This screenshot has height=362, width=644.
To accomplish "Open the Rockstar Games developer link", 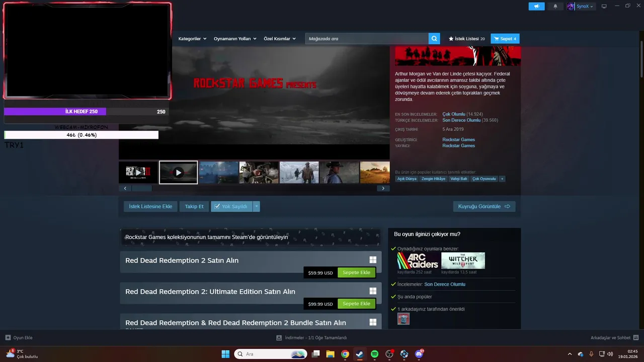I will point(458,140).
